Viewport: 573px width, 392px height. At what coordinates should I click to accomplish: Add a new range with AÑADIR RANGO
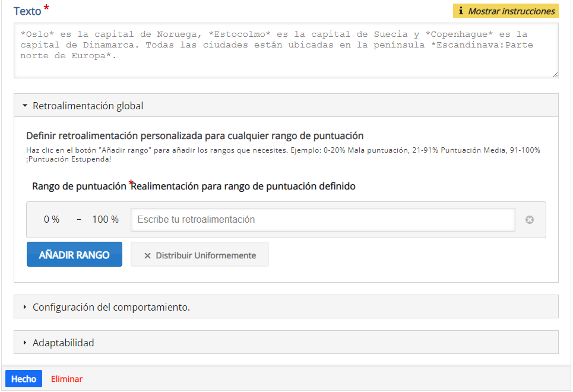74,254
